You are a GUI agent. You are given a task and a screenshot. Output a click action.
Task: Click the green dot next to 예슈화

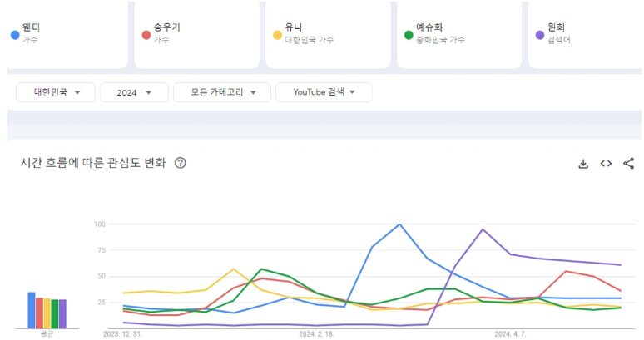[409, 35]
